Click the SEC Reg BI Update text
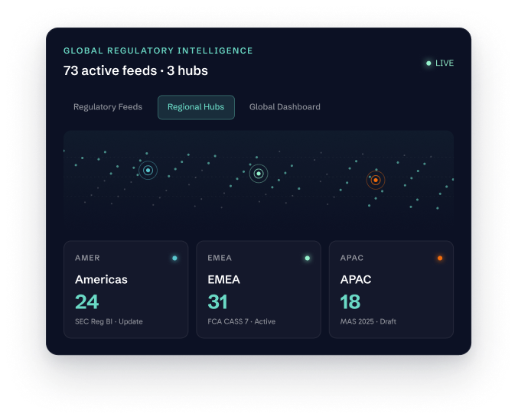 coord(109,321)
